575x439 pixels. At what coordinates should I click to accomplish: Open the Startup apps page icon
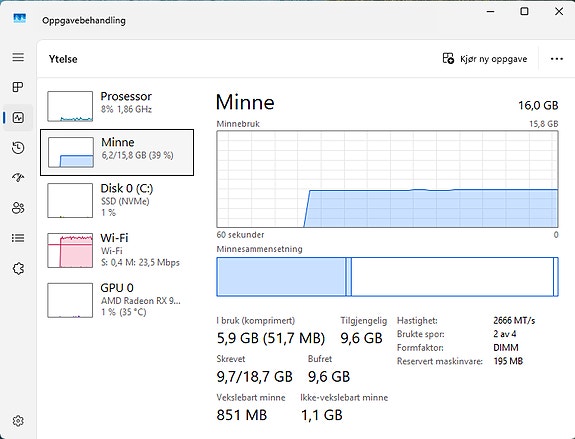pyautogui.click(x=18, y=178)
